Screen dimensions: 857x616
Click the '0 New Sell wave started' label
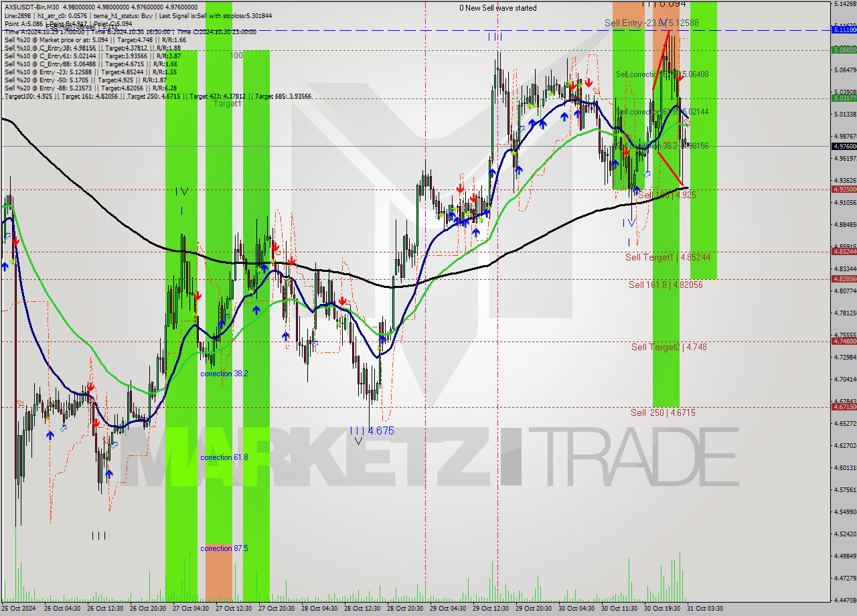click(x=497, y=8)
